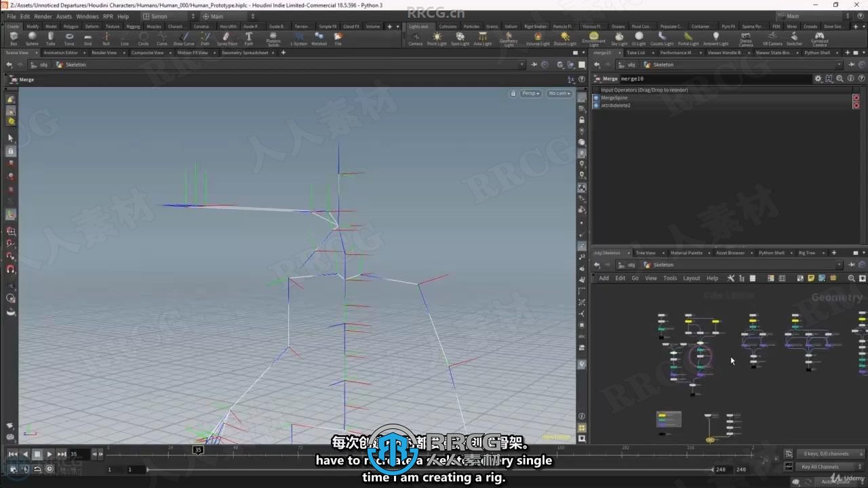Select the Circle shelf tool
The image size is (868, 488).
pos(143,39)
